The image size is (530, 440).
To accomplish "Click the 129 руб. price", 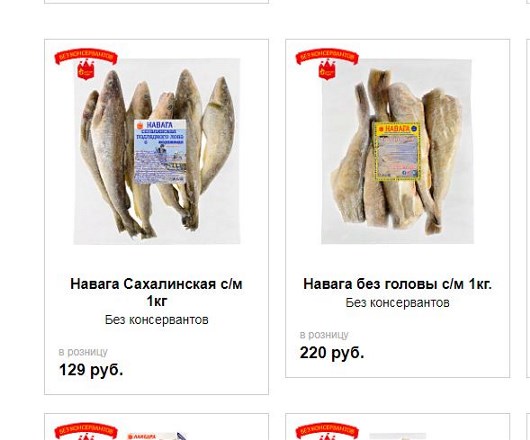I will 91,370.
